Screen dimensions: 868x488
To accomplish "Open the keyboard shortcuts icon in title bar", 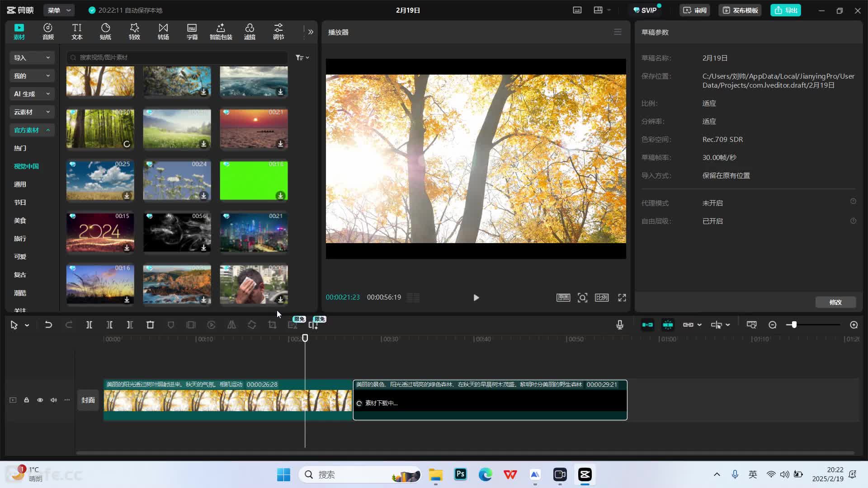I will click(577, 10).
